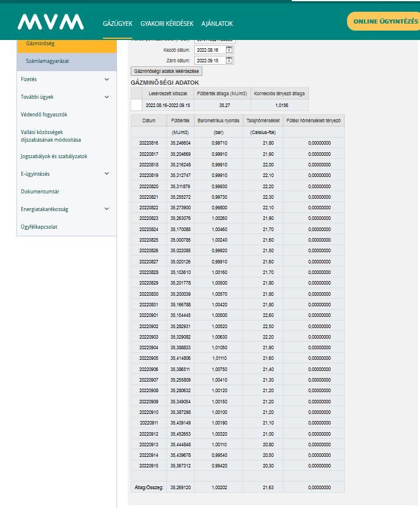Image resolution: width=420 pixels, height=508 pixels.
Task: Select heating value 35,452653
Action: [x=181, y=434]
